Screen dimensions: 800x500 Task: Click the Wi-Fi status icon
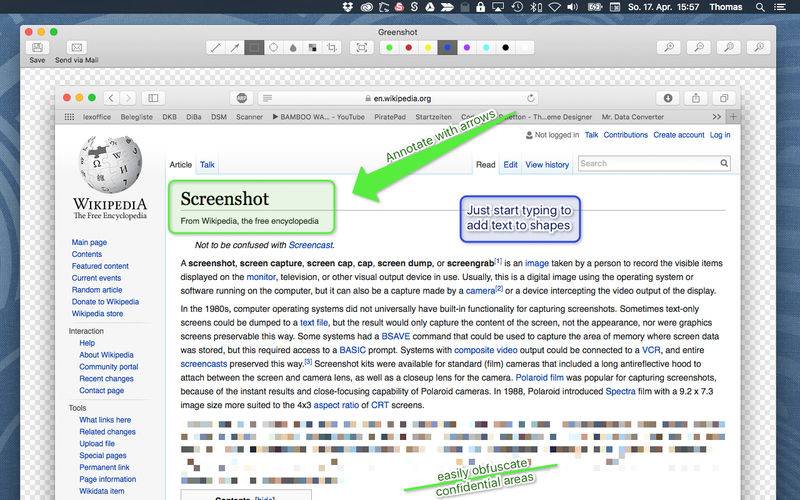(554, 7)
